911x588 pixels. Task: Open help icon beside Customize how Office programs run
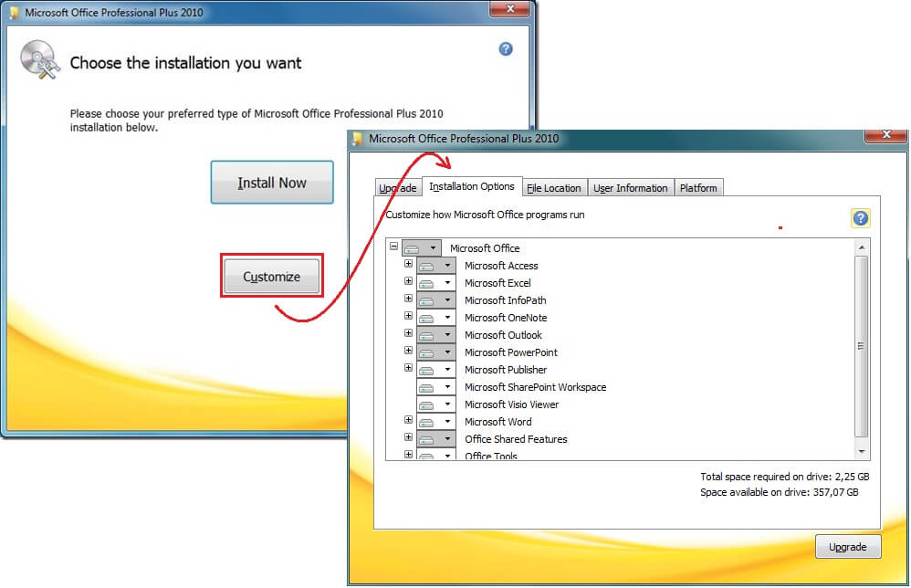coord(861,218)
